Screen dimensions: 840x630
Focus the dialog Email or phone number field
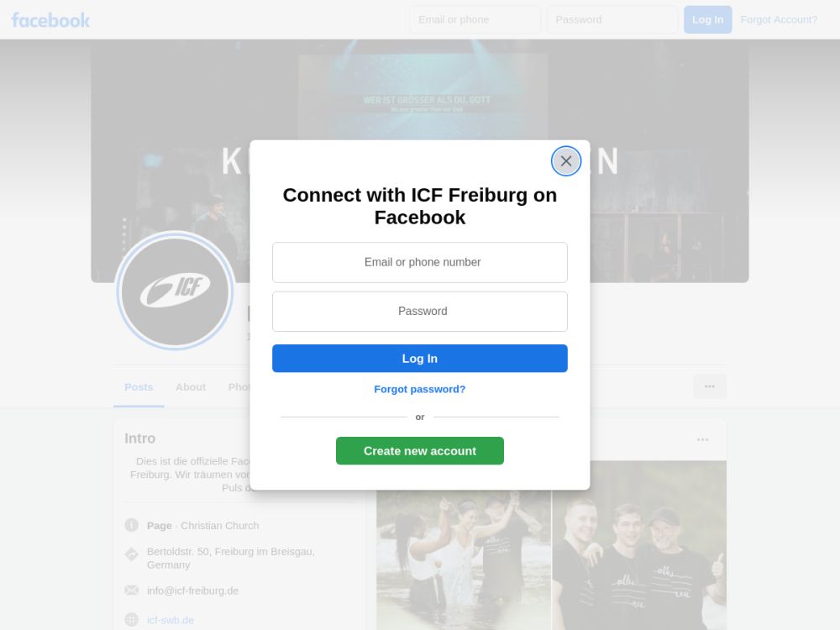pyautogui.click(x=419, y=262)
